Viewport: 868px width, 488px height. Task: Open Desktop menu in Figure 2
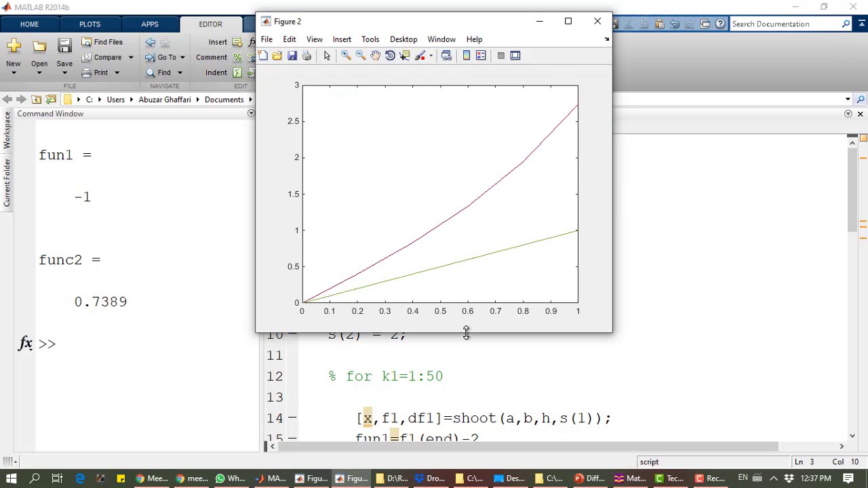click(403, 39)
